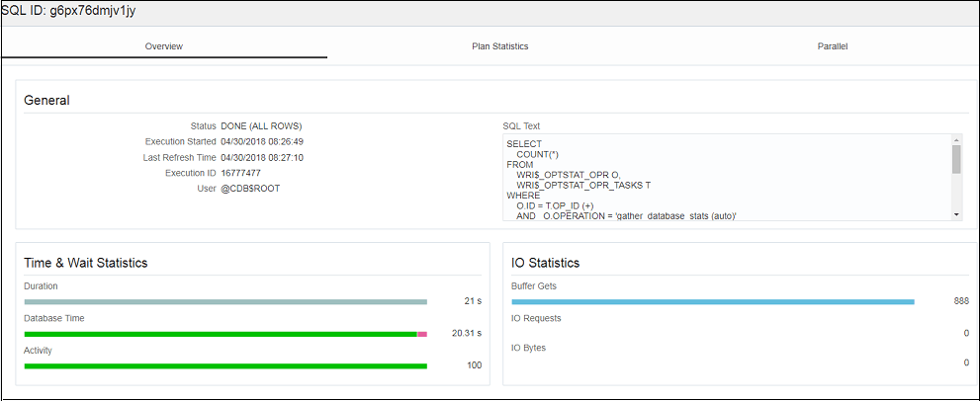
Task: Open the Plan Statistics tab
Action: pos(500,46)
